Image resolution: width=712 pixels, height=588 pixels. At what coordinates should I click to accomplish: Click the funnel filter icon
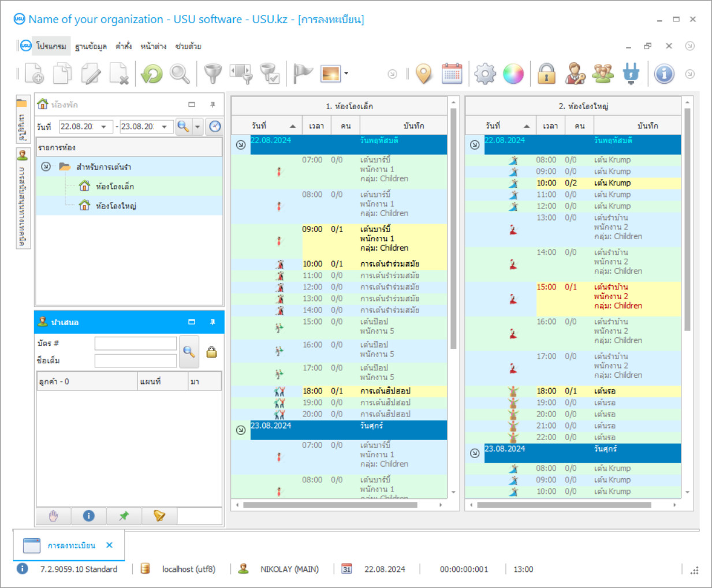point(213,74)
